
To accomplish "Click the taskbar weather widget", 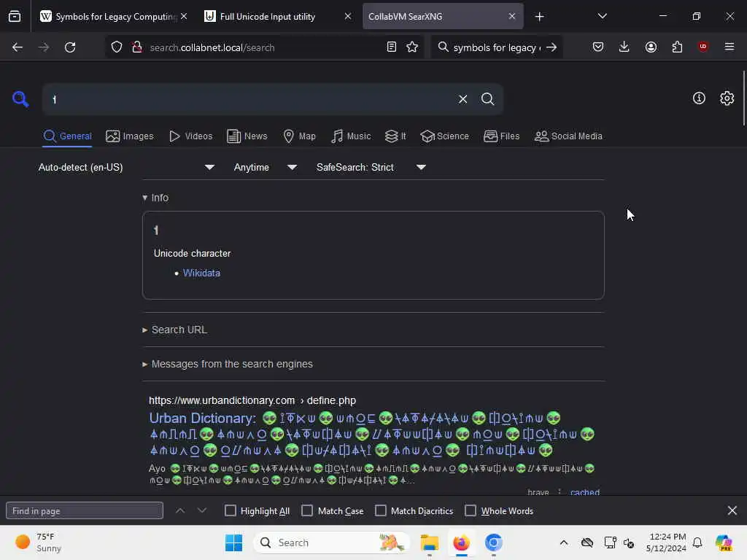I will point(38,542).
